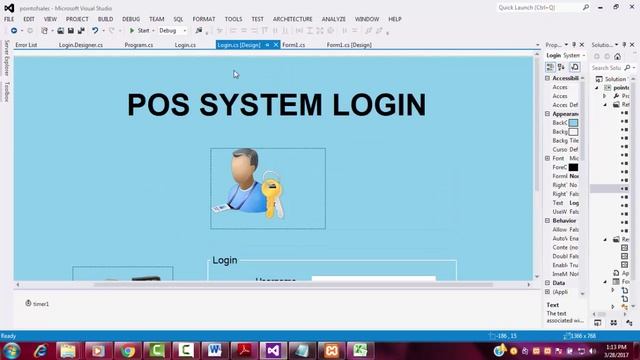Screen dimensions: 640x360
Task: Pin the Properties panel with pushpin
Action: (574, 44)
